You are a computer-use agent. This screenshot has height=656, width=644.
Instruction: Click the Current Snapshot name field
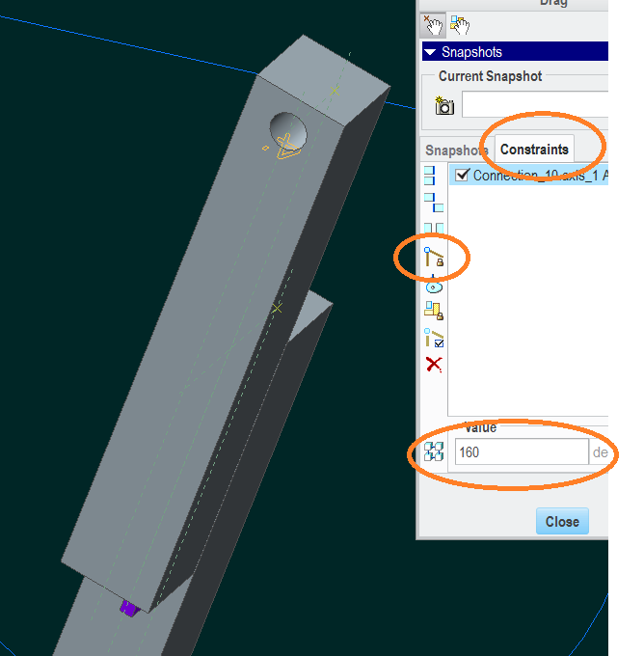[535, 104]
